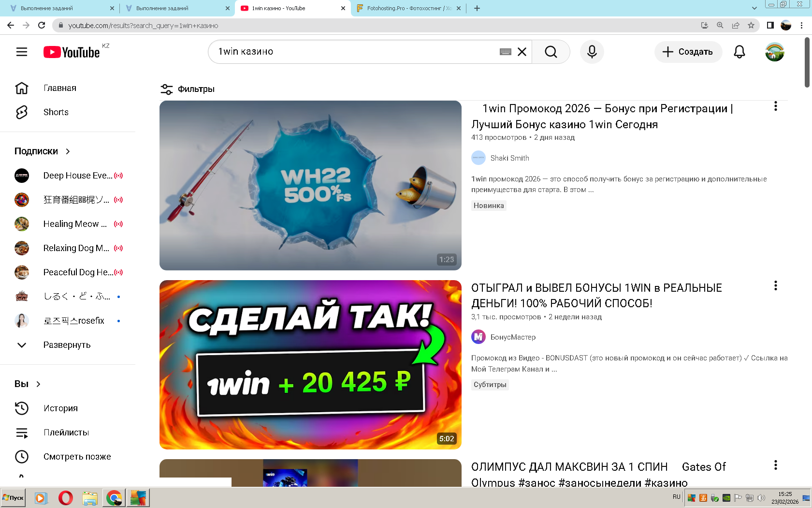
Task: Start voice search with the microphone
Action: 592,52
